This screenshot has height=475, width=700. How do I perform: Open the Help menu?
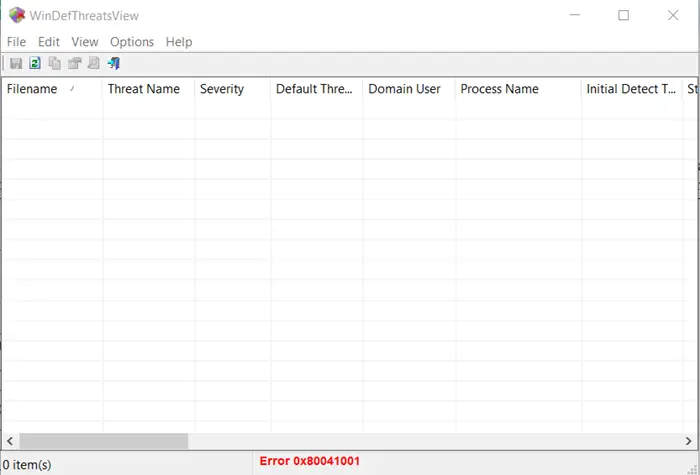[x=179, y=42]
